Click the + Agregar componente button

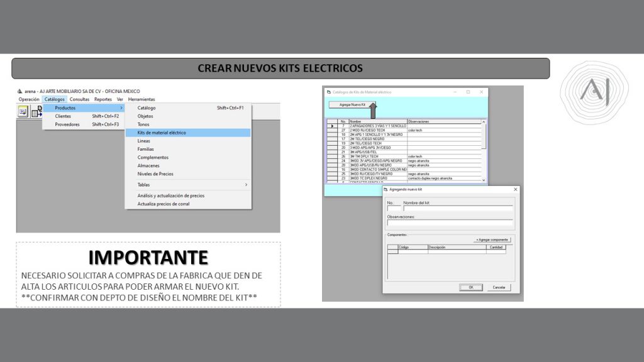tap(492, 239)
